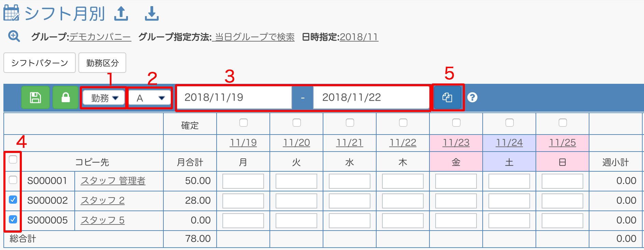Tick the 確定 checkbox for the 11/19 column
The image size is (644, 250).
[x=244, y=123]
